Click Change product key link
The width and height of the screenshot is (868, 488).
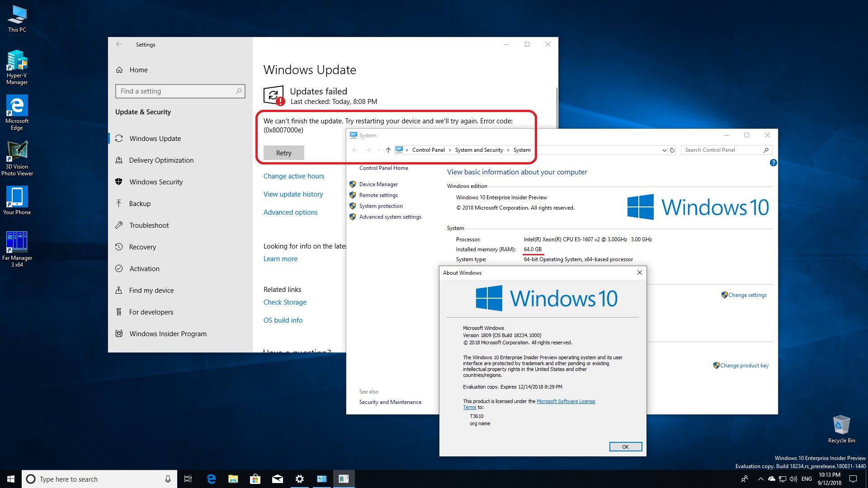[744, 366]
